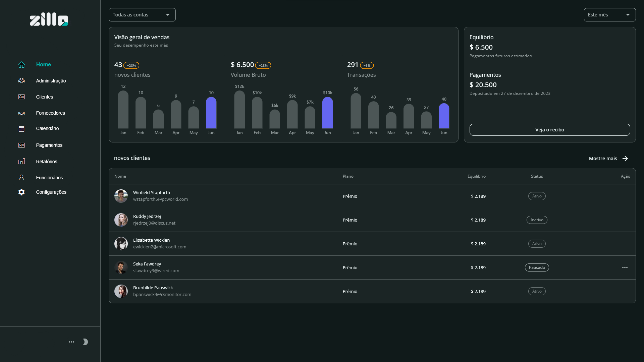Click the Relatórios bar chart icon
Viewport: 644px width, 362px height.
point(21,162)
